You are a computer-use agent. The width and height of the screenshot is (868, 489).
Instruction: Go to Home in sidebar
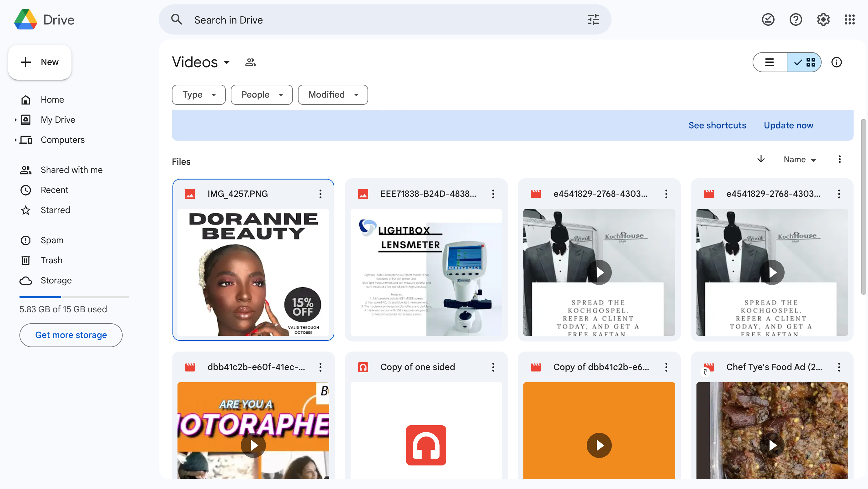pyautogui.click(x=52, y=100)
